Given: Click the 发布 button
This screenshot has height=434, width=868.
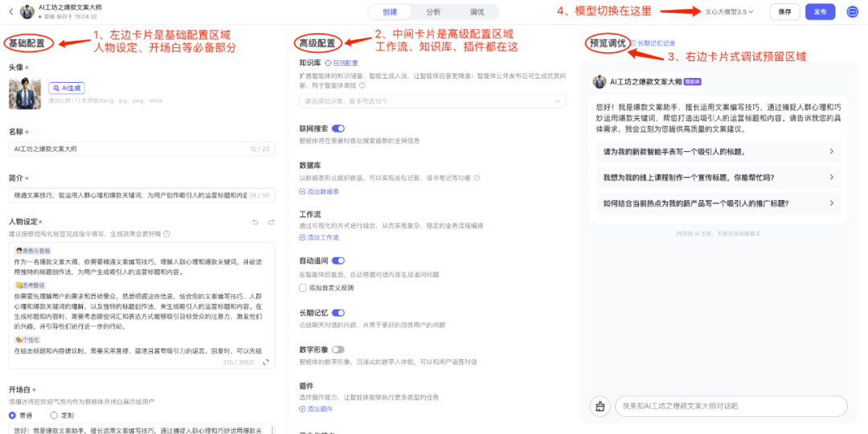Looking at the screenshot, I should coord(821,11).
